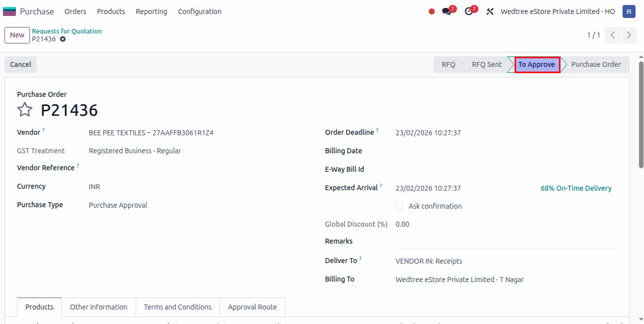Click the Cancel button
The width and height of the screenshot is (644, 324).
click(20, 64)
